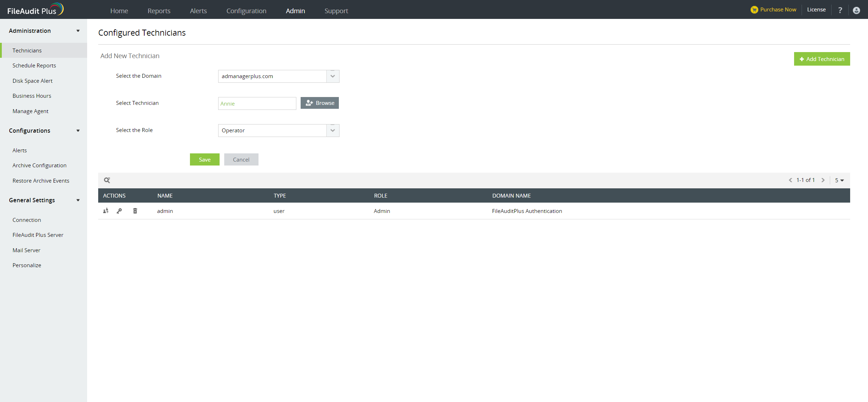Delete the admin technician via trash icon
The width and height of the screenshot is (868, 402).
[x=135, y=211]
